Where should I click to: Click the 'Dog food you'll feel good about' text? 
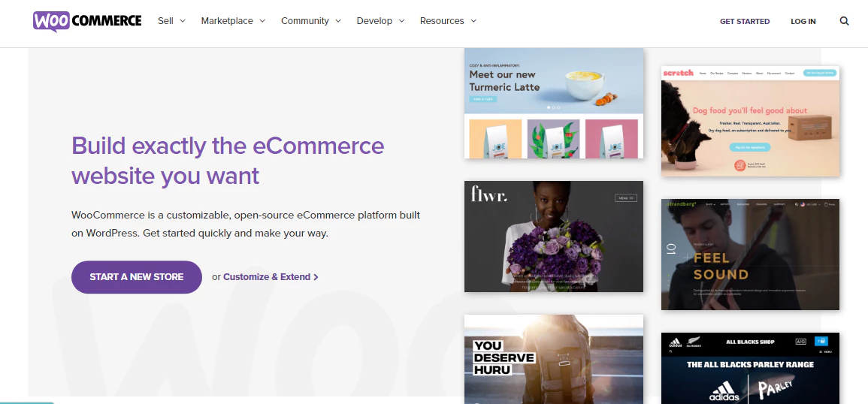pyautogui.click(x=750, y=110)
